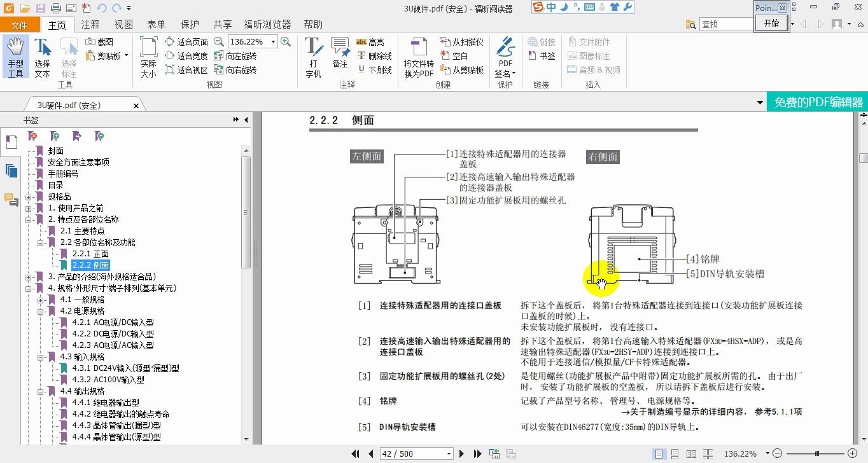This screenshot has height=463, width=868.
Task: Collapse the 4.2 电源规格 bookmark node
Action: 41,311
